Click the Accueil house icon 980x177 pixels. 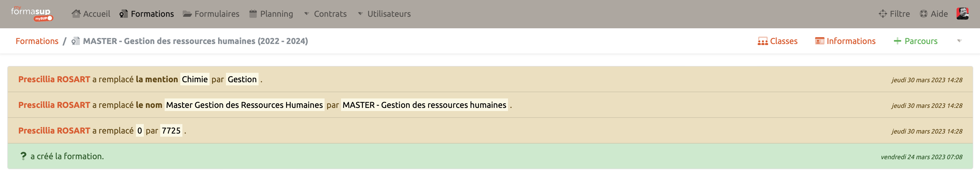[76, 14]
